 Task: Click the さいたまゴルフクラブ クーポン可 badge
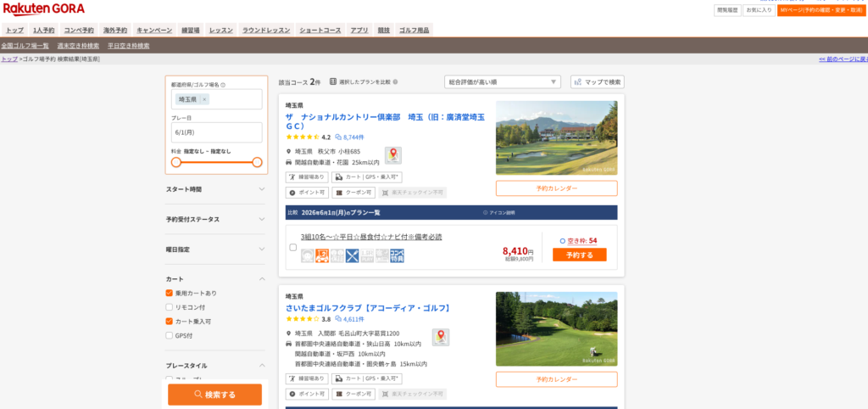(353, 394)
